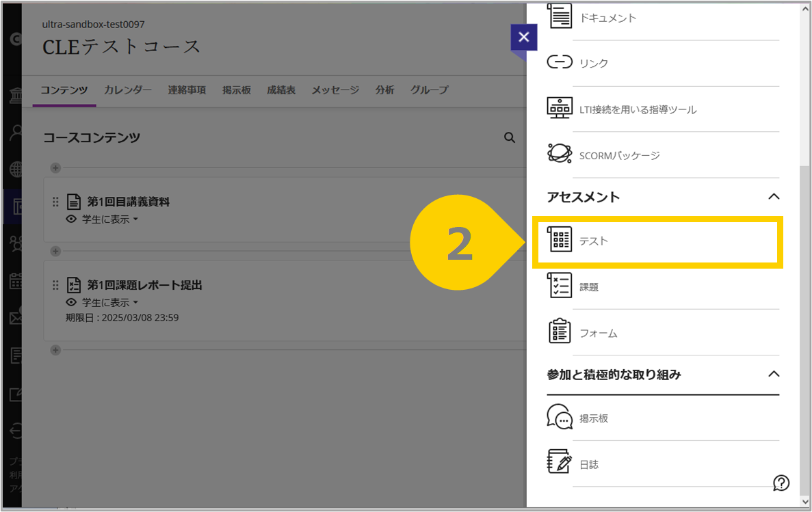Click the calendar icon in sidebar
This screenshot has width=812, height=512.
pyautogui.click(x=16, y=281)
